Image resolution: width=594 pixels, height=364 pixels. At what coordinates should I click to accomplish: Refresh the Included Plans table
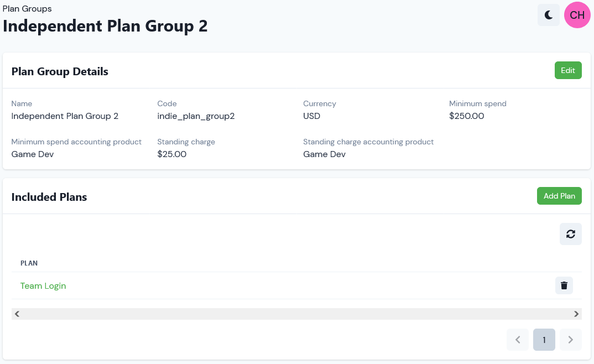pyautogui.click(x=571, y=234)
